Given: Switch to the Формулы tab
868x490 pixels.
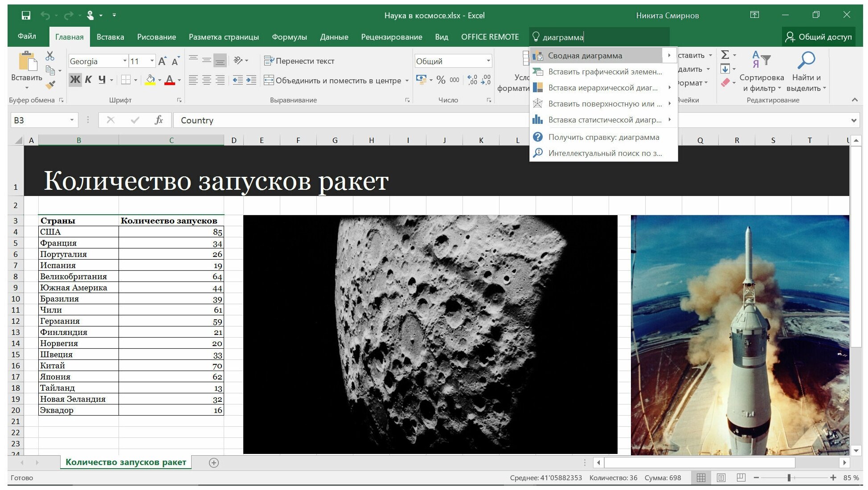Looking at the screenshot, I should click(289, 37).
